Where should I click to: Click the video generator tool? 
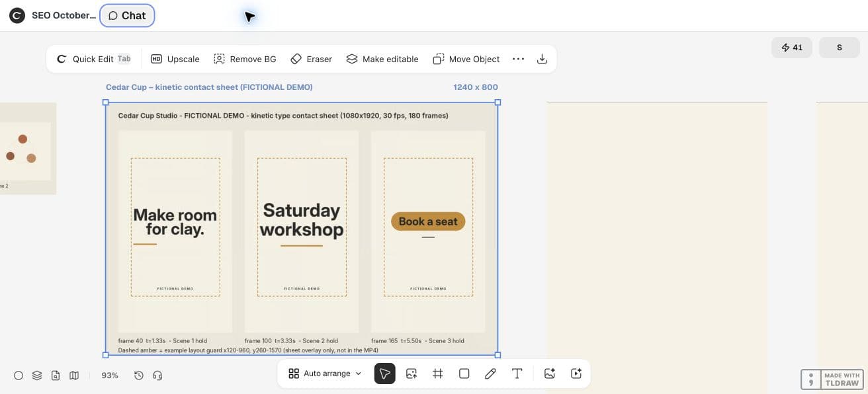tap(576, 374)
